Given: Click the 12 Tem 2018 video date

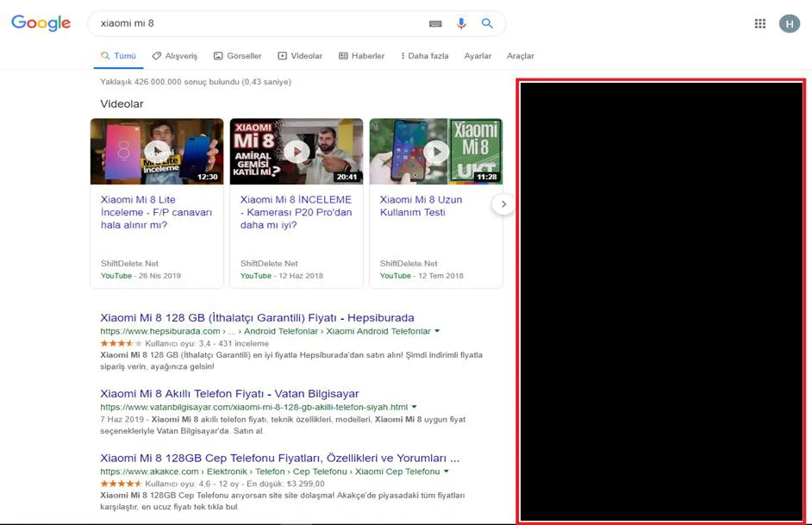Looking at the screenshot, I should click(x=440, y=276).
